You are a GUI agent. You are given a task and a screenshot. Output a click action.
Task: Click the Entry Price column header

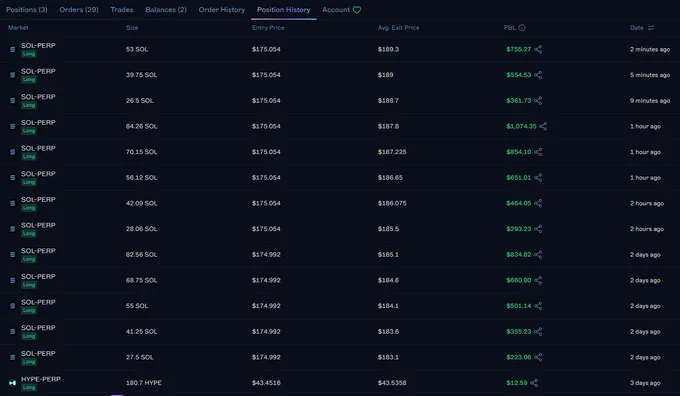point(268,28)
